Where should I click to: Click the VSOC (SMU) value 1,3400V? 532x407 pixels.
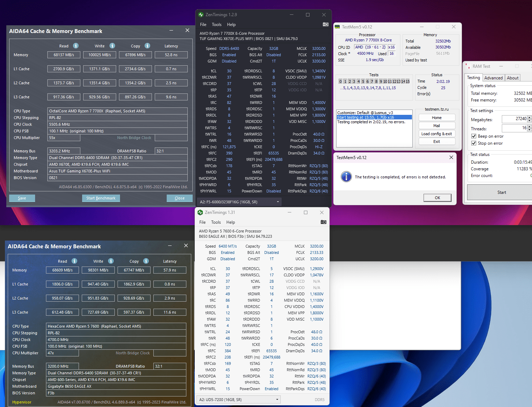pos(319,71)
